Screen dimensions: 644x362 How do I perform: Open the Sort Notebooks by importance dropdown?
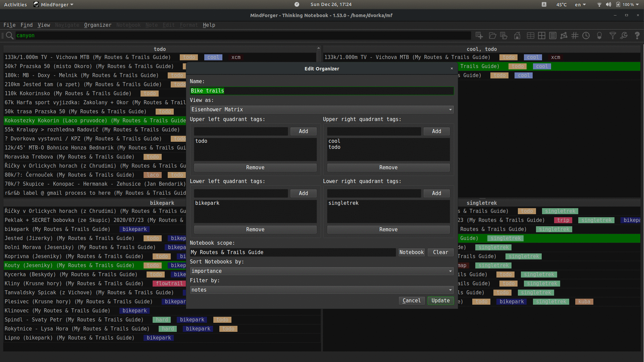point(322,271)
